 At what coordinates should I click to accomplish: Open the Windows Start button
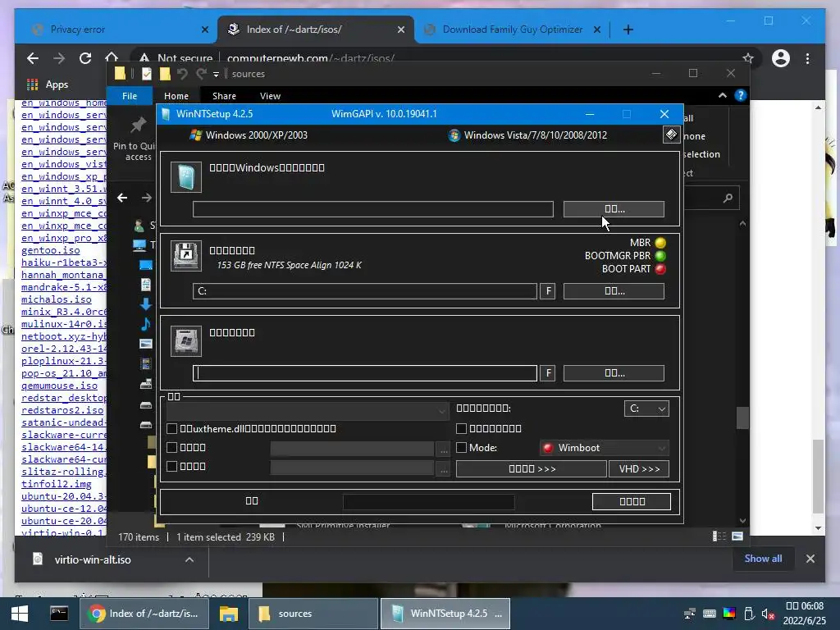click(x=20, y=614)
